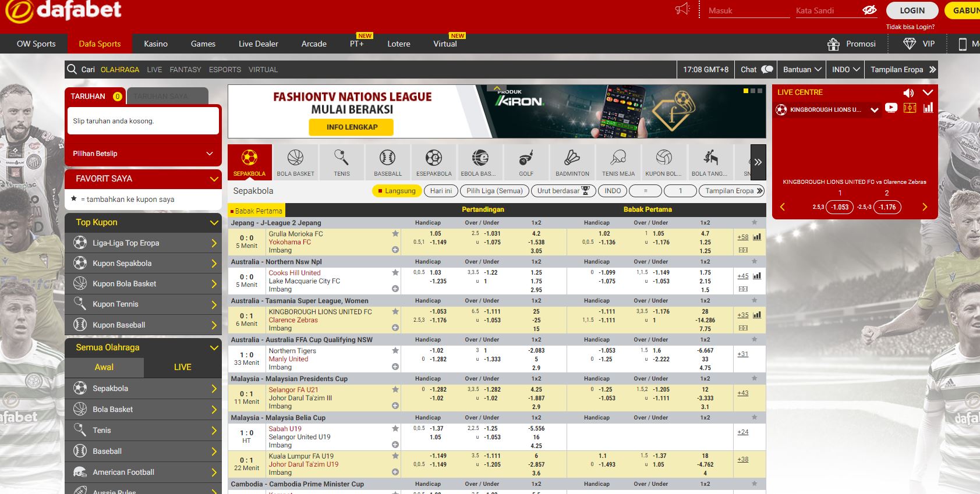Open stats chart for Grulla Morioka match
The width and height of the screenshot is (980, 494).
tap(757, 237)
